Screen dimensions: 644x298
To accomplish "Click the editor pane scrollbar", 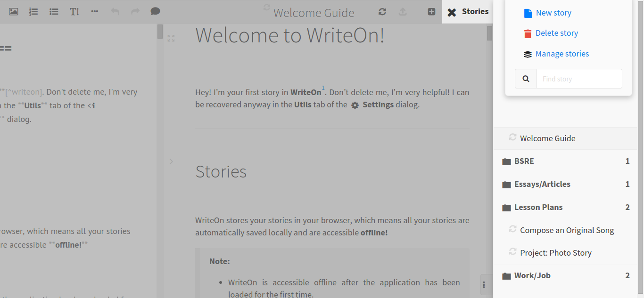I will coord(160,31).
